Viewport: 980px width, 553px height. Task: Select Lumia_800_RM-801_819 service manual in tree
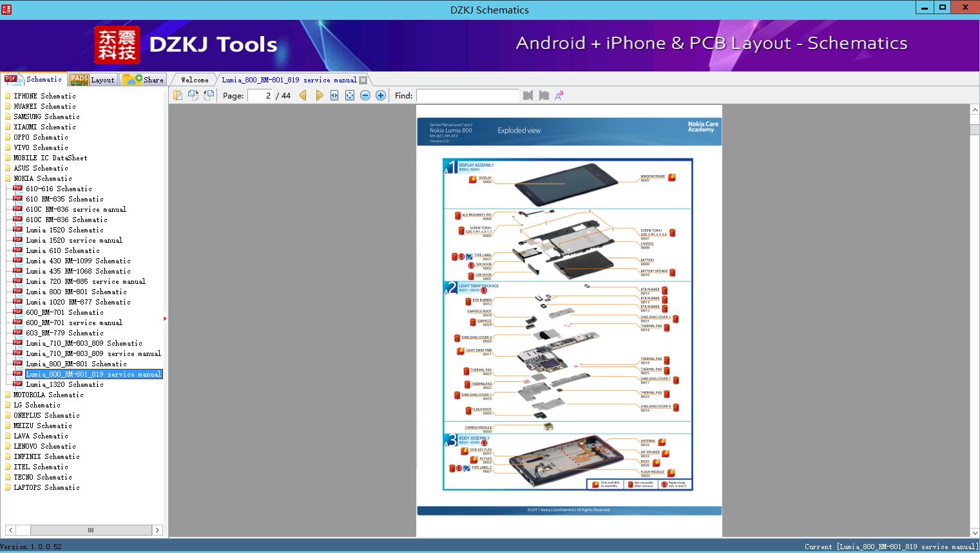(x=93, y=374)
